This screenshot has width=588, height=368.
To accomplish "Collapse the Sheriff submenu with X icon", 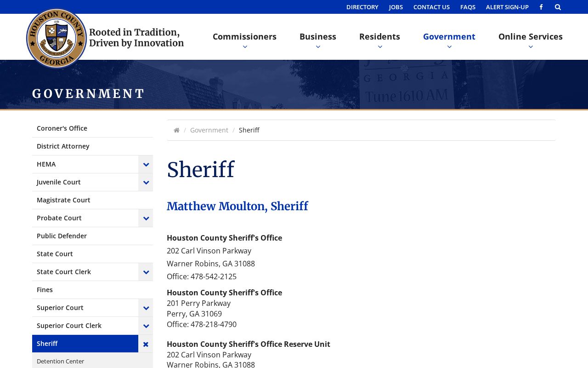I will tap(146, 344).
